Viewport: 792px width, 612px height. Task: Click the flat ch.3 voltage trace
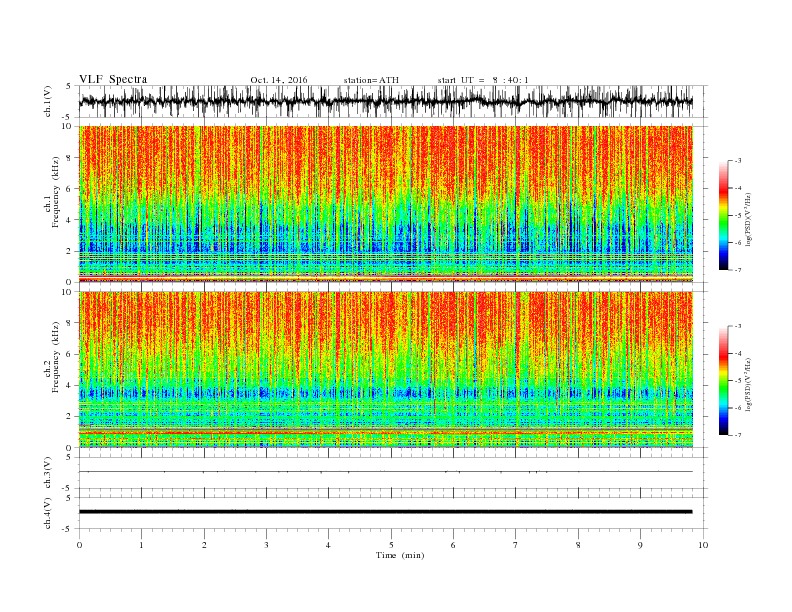385,472
